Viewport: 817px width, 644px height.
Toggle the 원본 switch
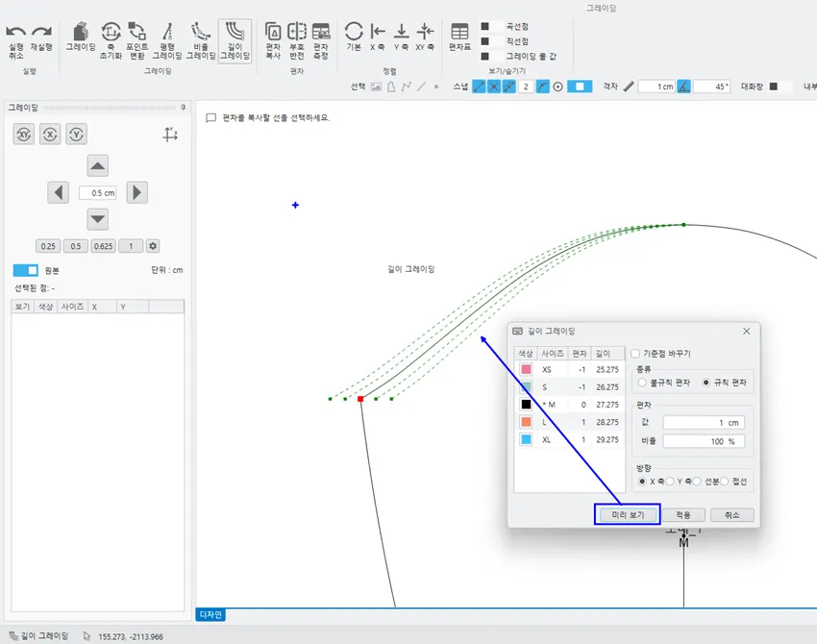pyautogui.click(x=26, y=270)
